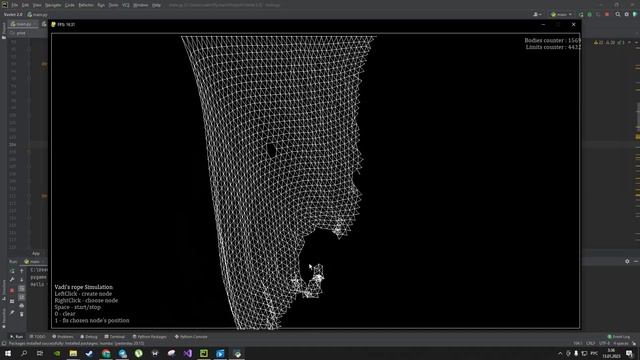
Task: Open the run configuration dropdown
Action: (561, 15)
